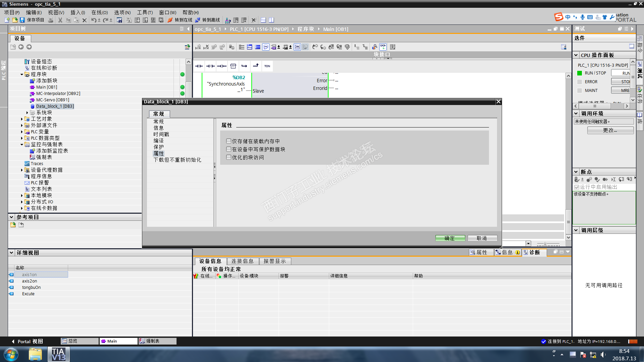
Task: Click the go online icon (转到在线)
Action: (170, 20)
